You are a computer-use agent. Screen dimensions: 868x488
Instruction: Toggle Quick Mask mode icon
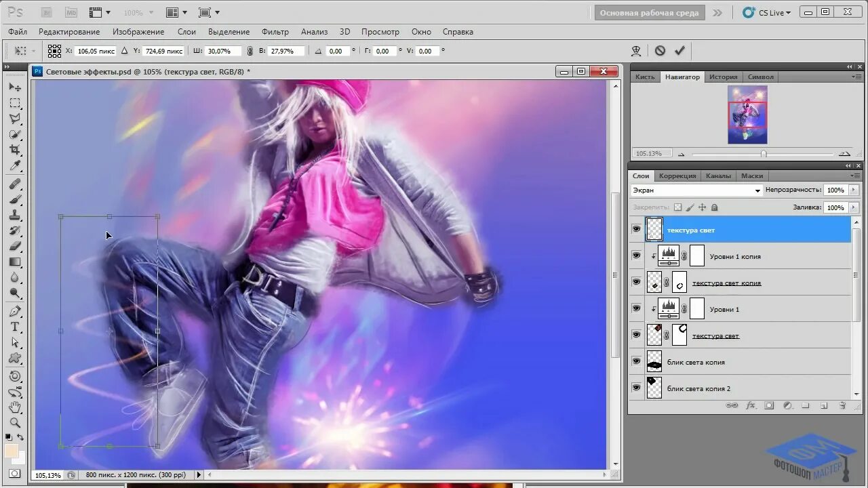(15, 474)
